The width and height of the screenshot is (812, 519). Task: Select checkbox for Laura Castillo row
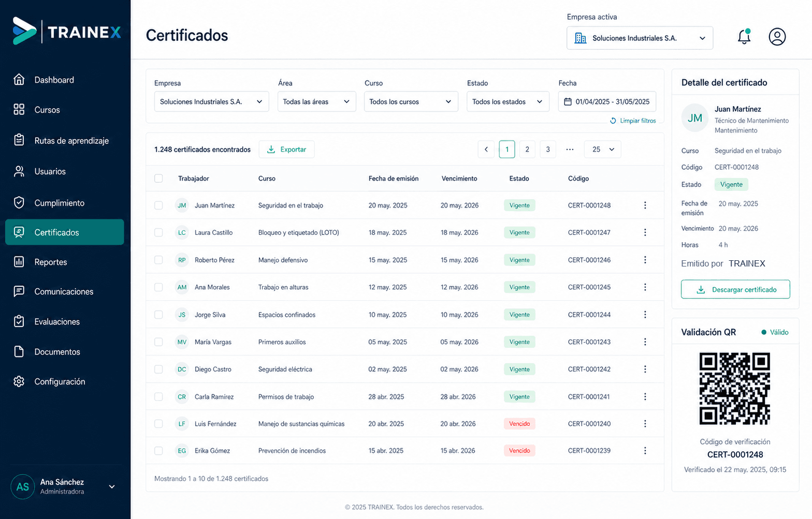click(x=158, y=232)
